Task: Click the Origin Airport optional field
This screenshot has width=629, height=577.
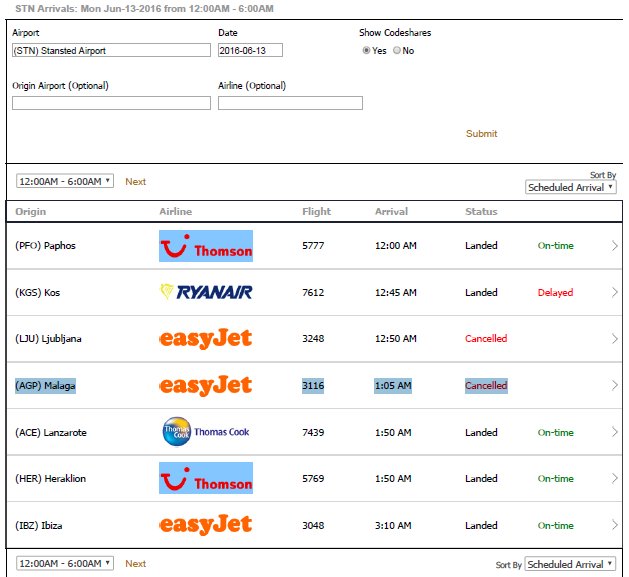Action: (x=111, y=103)
